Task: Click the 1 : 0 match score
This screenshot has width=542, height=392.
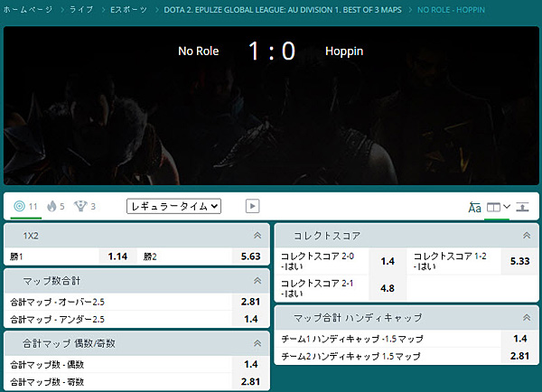Action: tap(272, 51)
